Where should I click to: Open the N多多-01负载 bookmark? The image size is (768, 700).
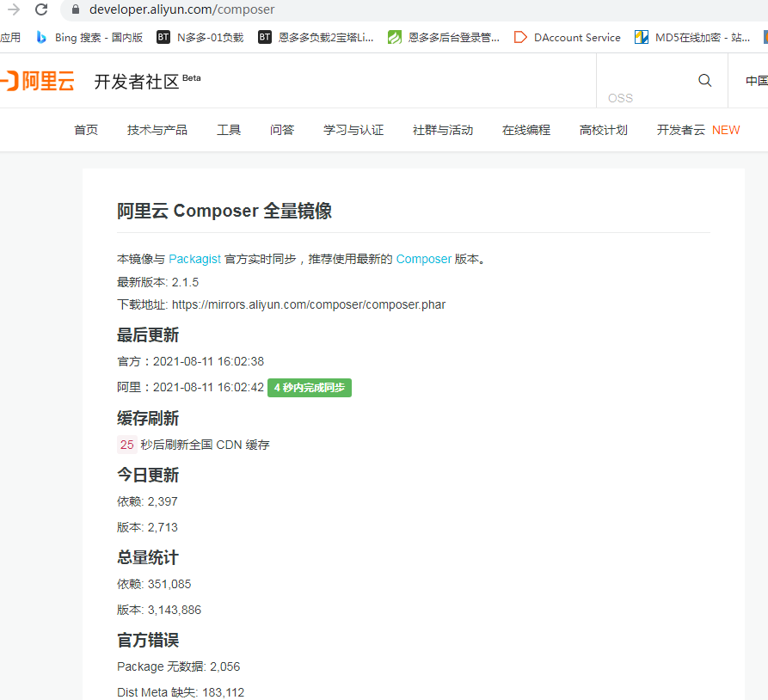pos(200,37)
